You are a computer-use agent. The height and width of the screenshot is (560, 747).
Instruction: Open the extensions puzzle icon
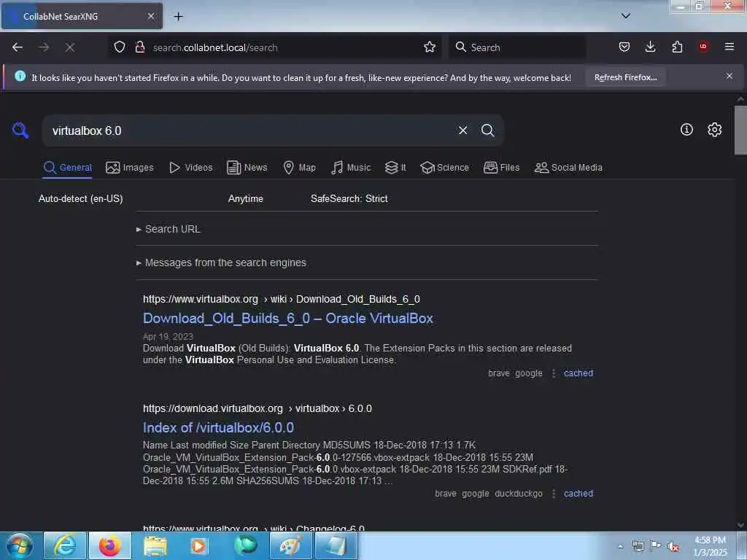point(677,47)
